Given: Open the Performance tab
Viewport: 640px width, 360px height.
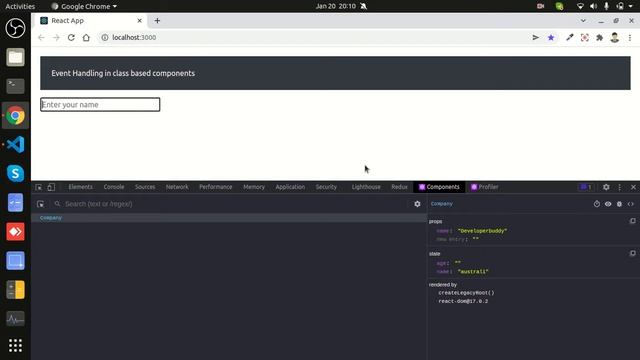Looking at the screenshot, I should (216, 187).
